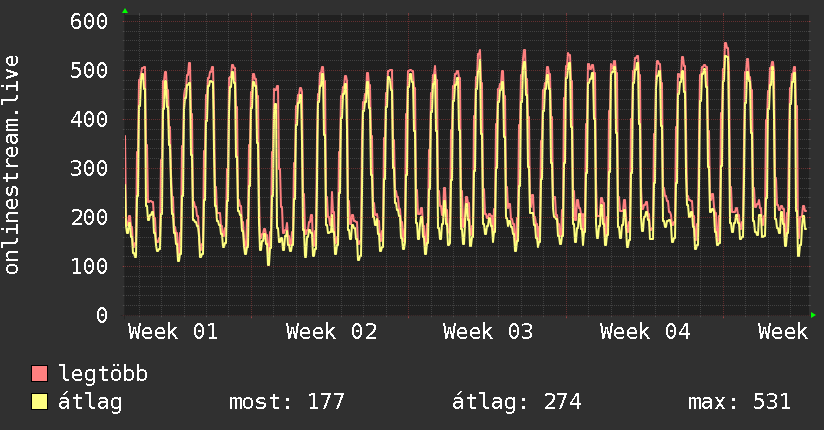Click the 'átlag: 274' average statistic
The height and width of the screenshot is (430, 824).
(x=517, y=402)
